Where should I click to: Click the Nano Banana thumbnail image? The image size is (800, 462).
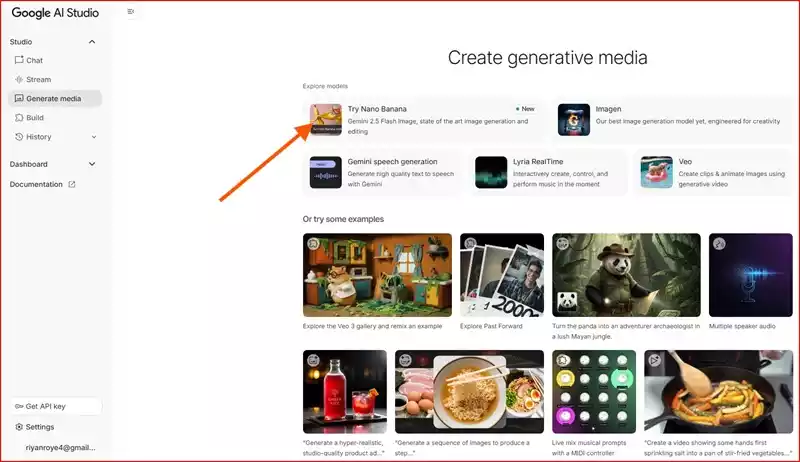coord(326,120)
